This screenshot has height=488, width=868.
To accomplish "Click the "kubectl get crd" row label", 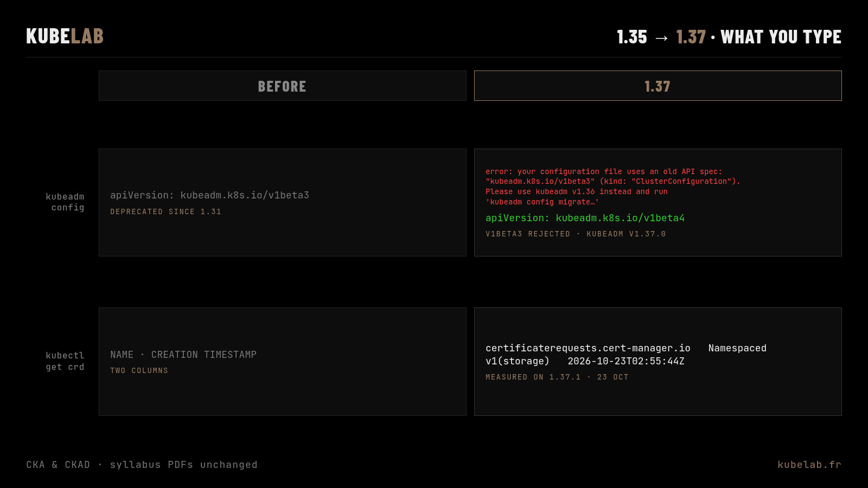I will coord(65,361).
